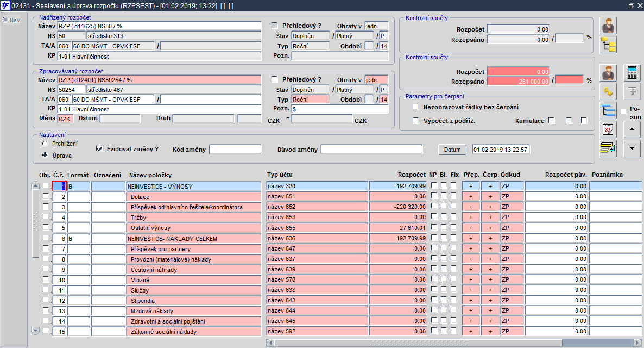The image size is (644, 348).
Task: Tick the Výpočet z podříz. checkbox
Action: pyautogui.click(x=416, y=121)
